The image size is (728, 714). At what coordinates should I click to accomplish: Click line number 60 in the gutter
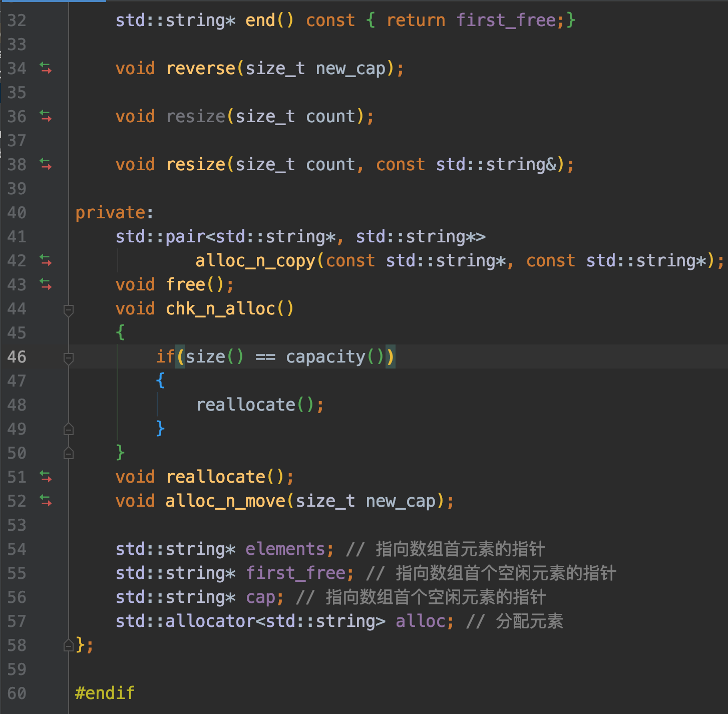pyautogui.click(x=17, y=693)
